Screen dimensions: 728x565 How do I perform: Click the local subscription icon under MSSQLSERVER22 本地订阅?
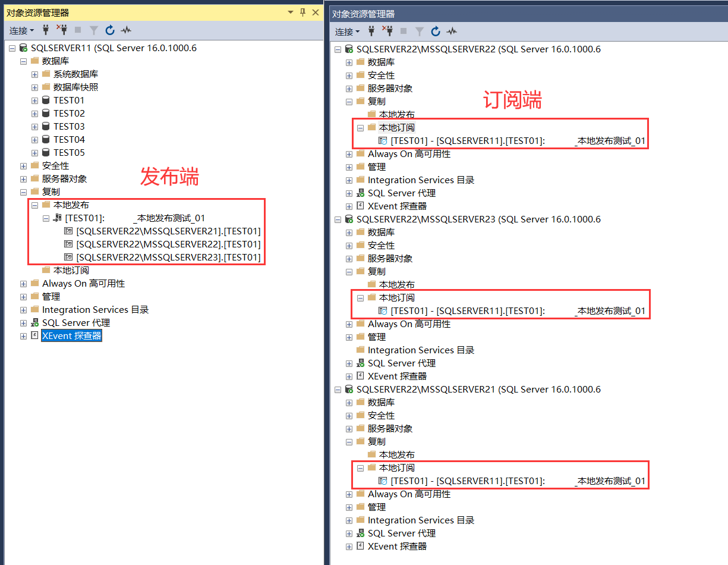[383, 142]
